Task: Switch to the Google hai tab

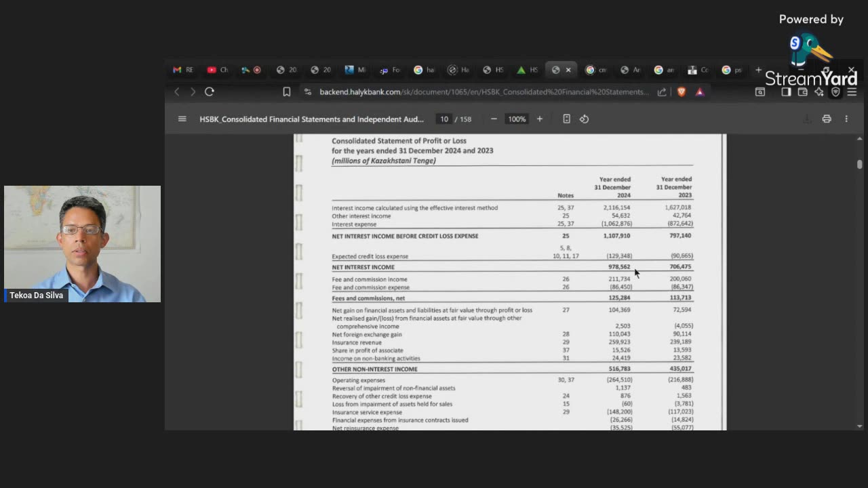Action: 425,70
